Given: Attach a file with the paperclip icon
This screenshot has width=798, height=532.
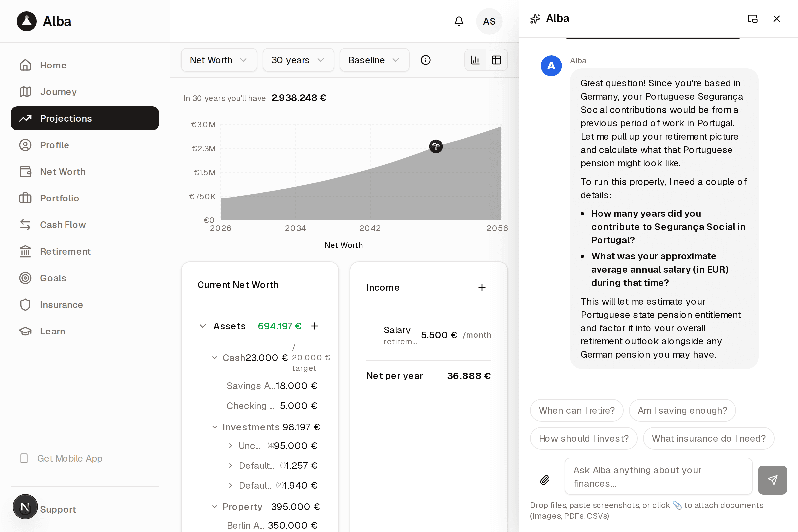Looking at the screenshot, I should pos(545,480).
